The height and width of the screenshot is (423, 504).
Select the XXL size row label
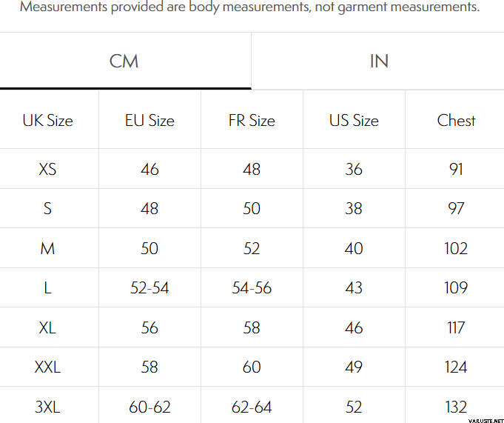(48, 367)
